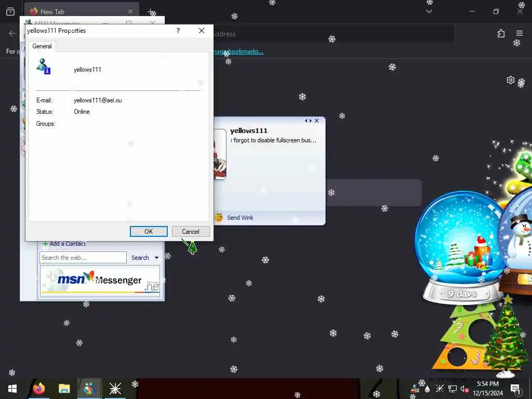Click the snowflake app taskbar icon
The width and height of the screenshot is (532, 399).
(x=115, y=389)
